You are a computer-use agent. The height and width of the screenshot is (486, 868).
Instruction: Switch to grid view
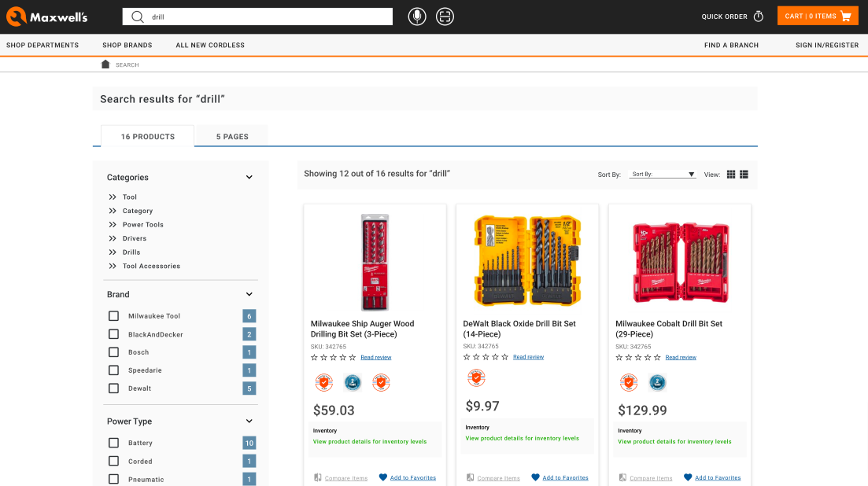pos(731,174)
